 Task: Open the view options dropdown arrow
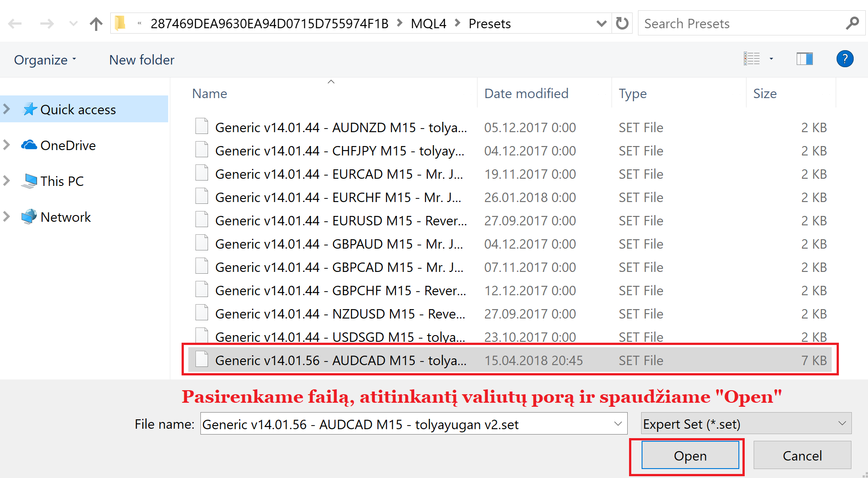[x=771, y=59]
